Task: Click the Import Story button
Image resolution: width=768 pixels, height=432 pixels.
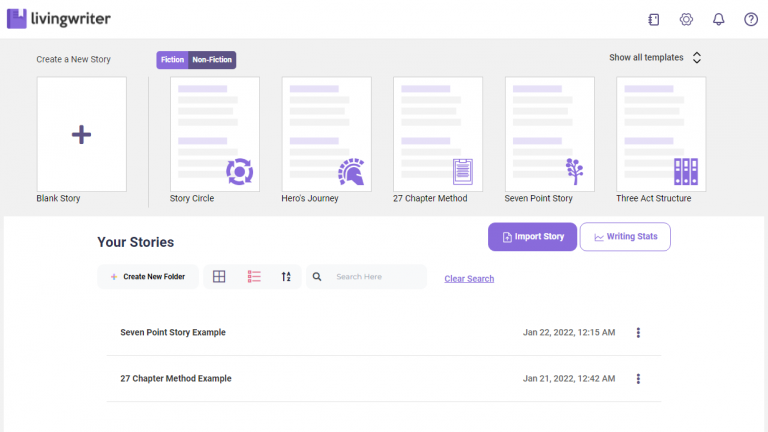Action: coord(532,237)
